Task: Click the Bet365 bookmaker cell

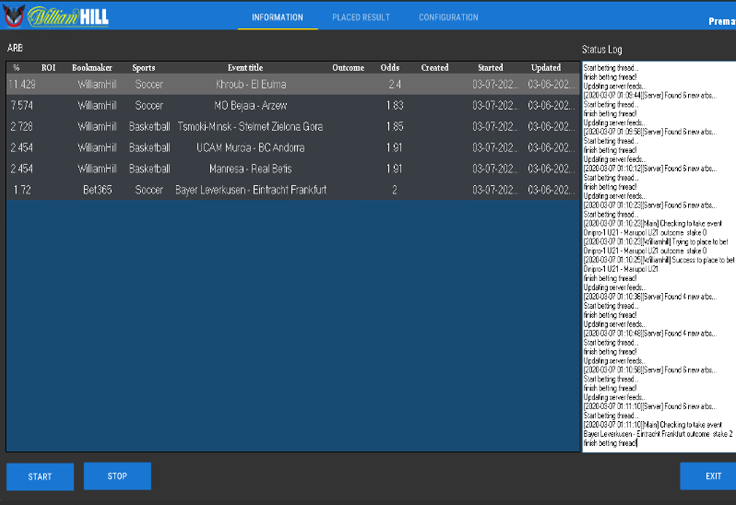Action: point(98,190)
